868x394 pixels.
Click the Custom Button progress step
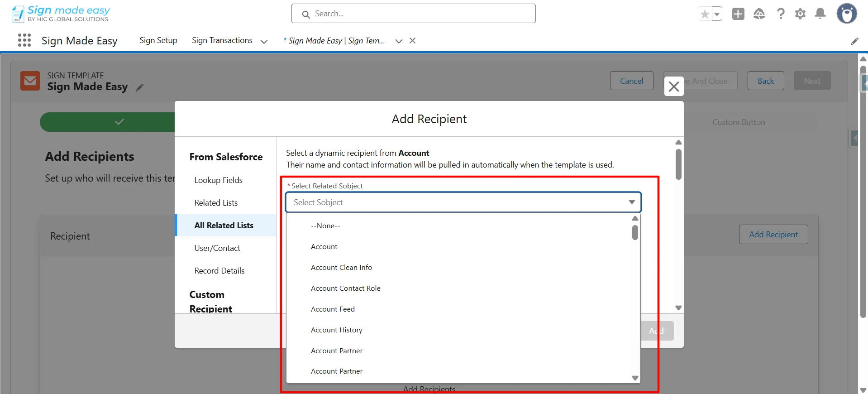click(x=739, y=122)
